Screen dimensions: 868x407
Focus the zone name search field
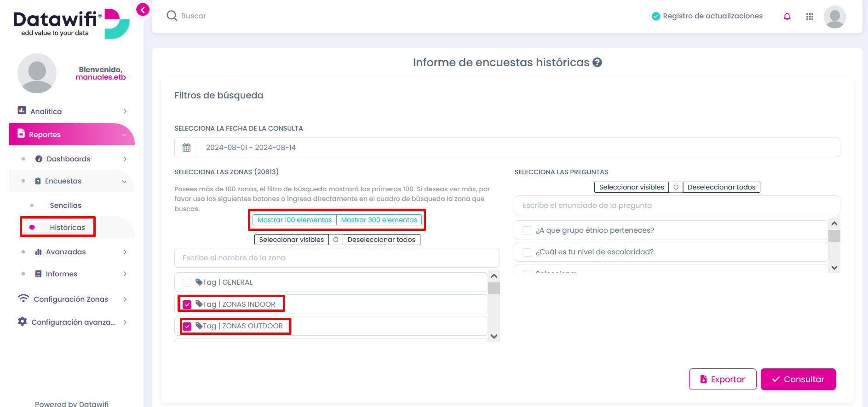pos(337,258)
